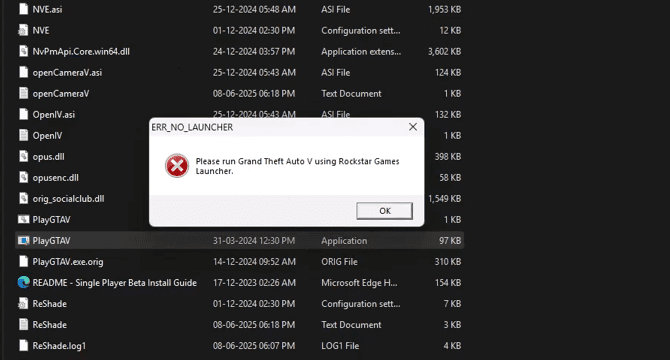Click the date 08-06-2025 06:07 PM
670x360 pixels.
(254, 346)
